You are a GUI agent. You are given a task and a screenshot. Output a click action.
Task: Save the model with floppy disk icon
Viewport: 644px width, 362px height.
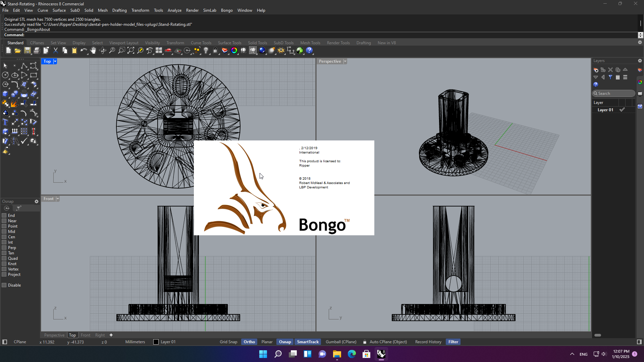click(27, 51)
